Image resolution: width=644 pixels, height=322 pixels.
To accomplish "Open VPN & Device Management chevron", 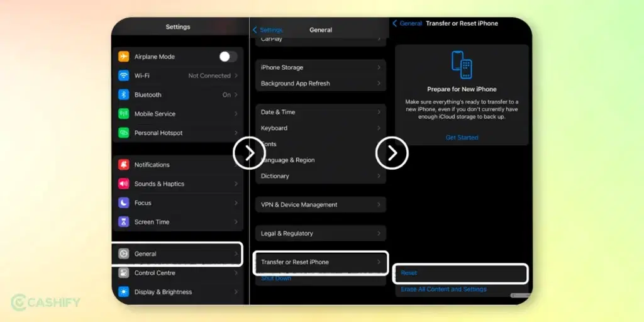I will 379,204.
